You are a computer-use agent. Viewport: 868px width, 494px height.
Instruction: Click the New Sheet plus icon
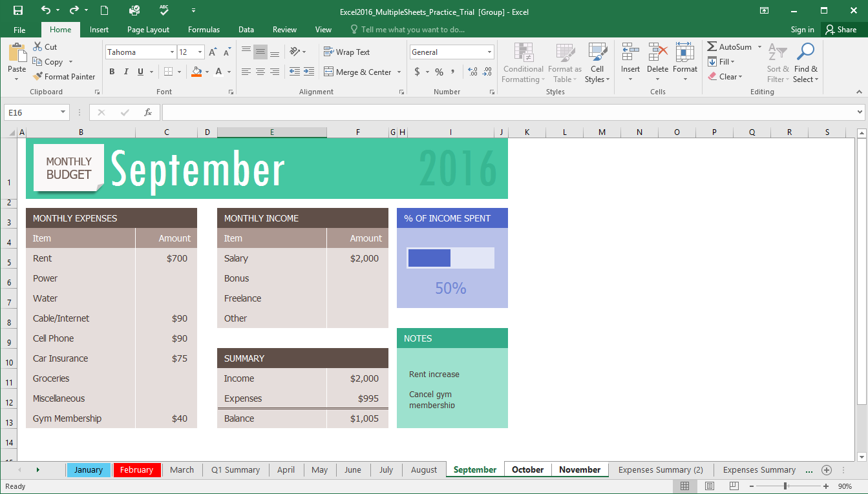(826, 469)
